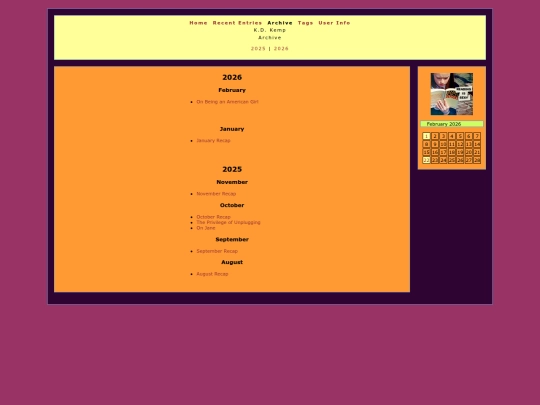The height and width of the screenshot is (405, 540).
Task: Select day 5 in the February calendar
Action: click(x=460, y=136)
